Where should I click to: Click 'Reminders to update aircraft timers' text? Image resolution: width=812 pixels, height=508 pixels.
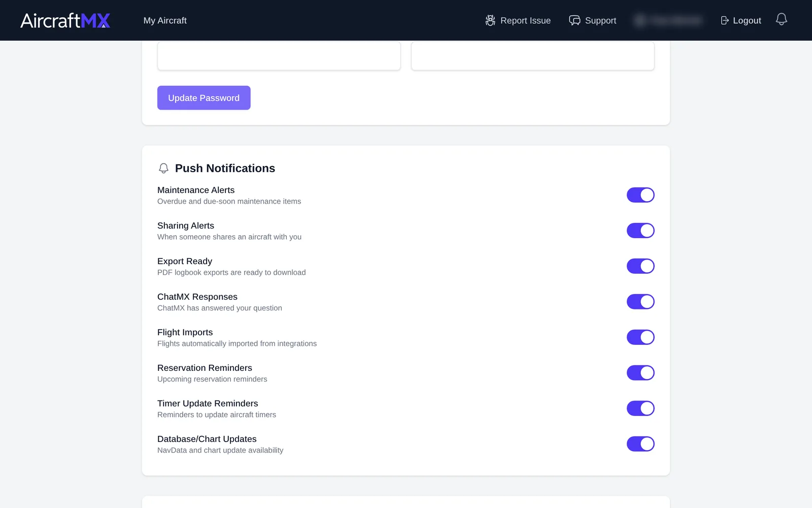(x=217, y=415)
